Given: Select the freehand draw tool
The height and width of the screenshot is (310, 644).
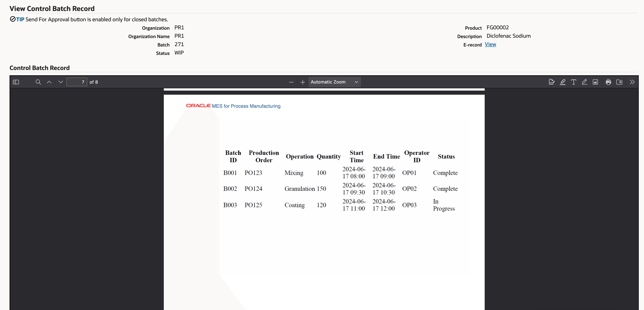Looking at the screenshot, I should pyautogui.click(x=584, y=82).
